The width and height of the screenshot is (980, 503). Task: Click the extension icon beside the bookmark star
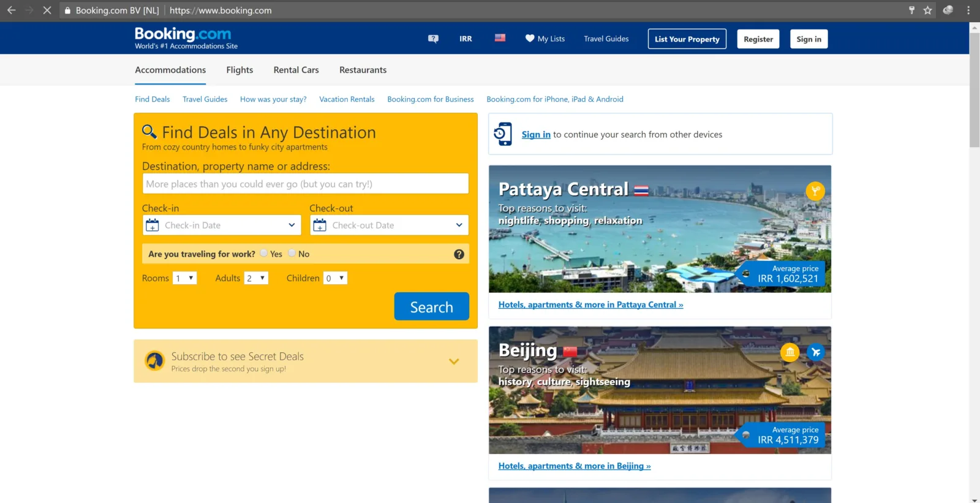point(948,10)
